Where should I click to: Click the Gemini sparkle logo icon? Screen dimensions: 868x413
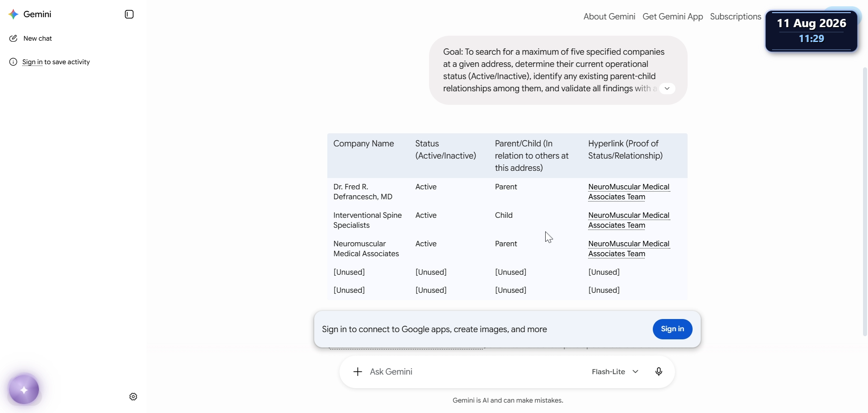click(14, 14)
